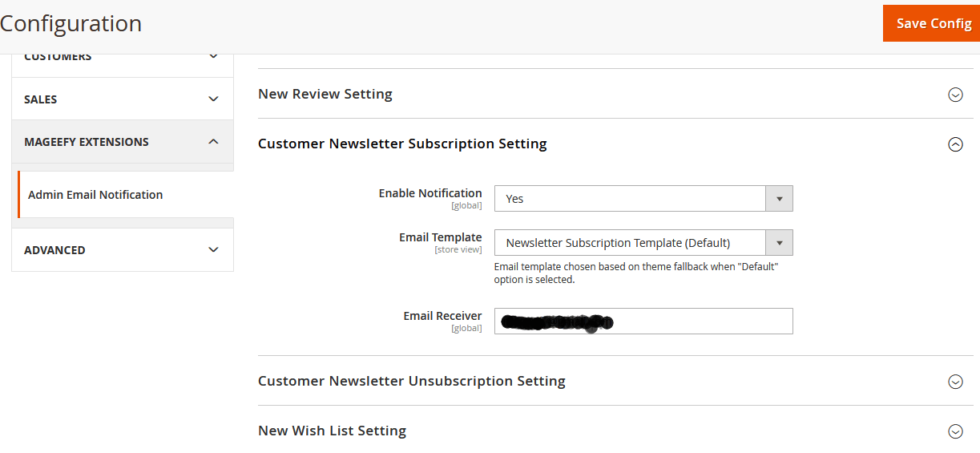Screen dimensions: 980x453
Task: Click the Save Config button
Action: click(x=933, y=23)
